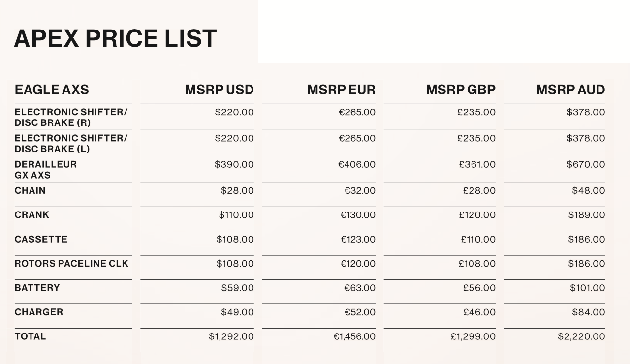Screen dimensions: 630x364
Task: Click the MSRP EUR column header
Action: pyautogui.click(x=341, y=90)
